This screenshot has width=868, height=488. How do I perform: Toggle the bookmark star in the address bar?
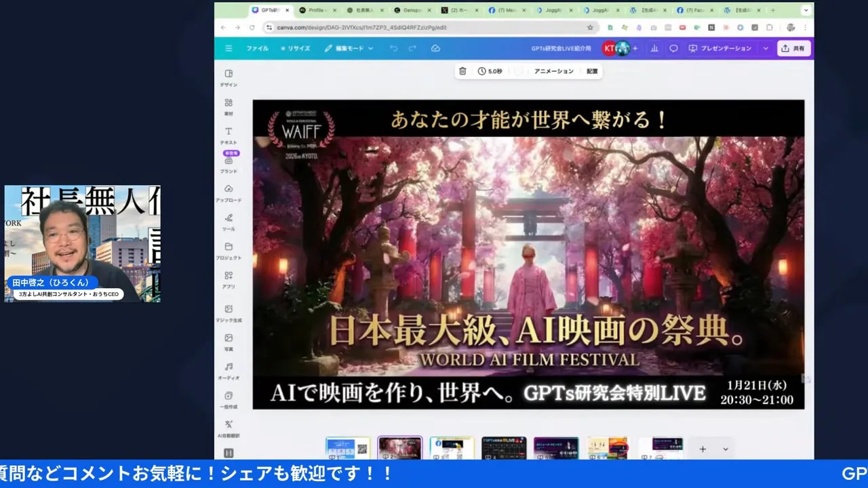[x=590, y=28]
